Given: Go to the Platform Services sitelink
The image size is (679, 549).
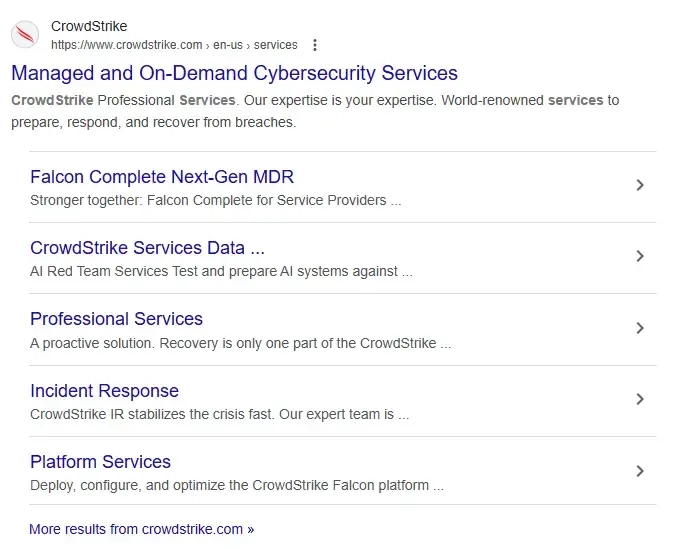Looking at the screenshot, I should click(100, 462).
